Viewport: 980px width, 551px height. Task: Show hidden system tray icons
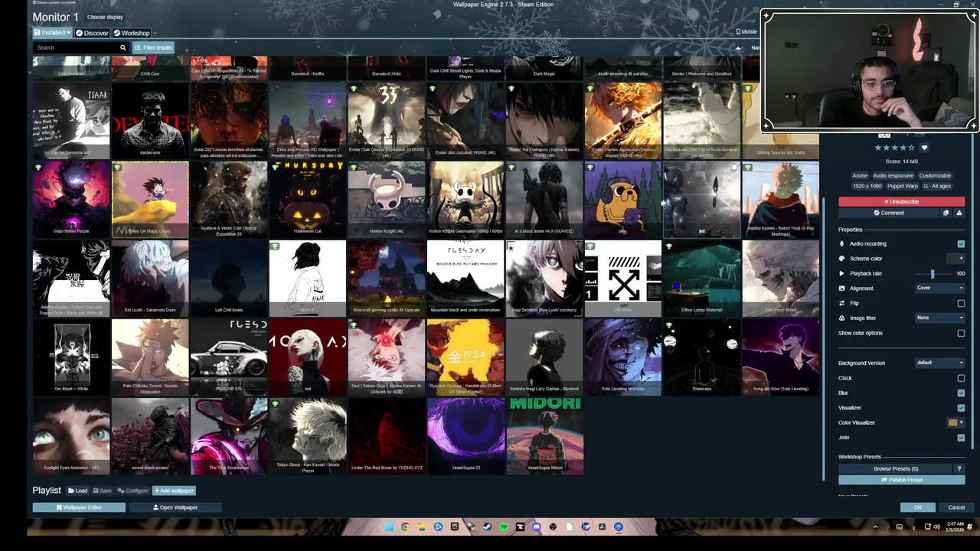875,527
